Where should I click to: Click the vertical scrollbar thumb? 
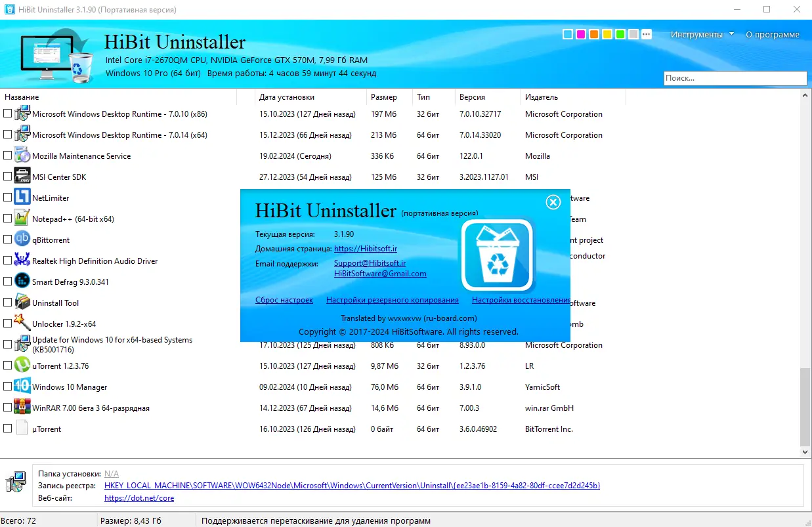(x=805, y=406)
